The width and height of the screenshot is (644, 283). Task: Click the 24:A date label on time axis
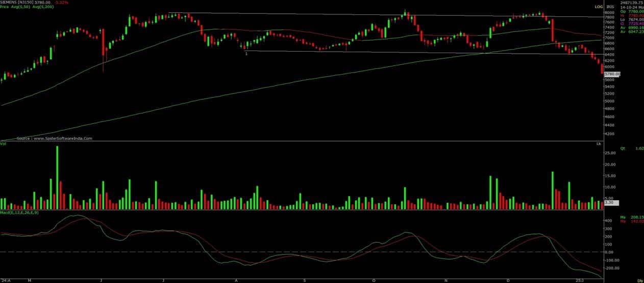tap(5, 280)
